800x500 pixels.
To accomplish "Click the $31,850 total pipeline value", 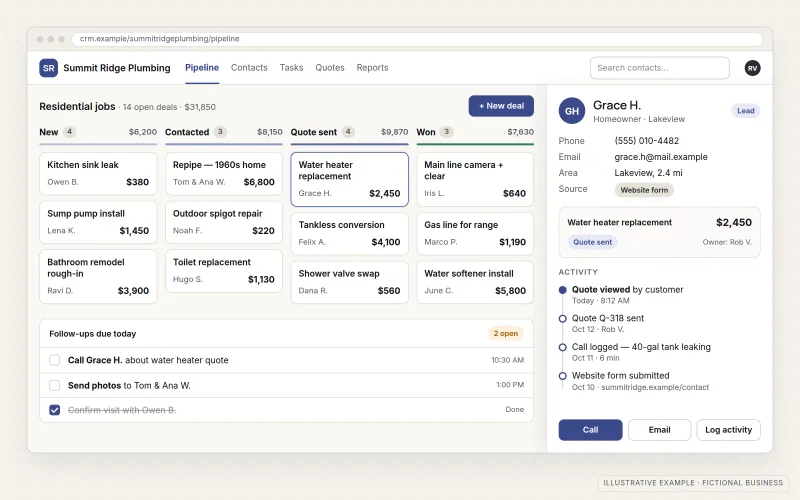I will pyautogui.click(x=200, y=107).
